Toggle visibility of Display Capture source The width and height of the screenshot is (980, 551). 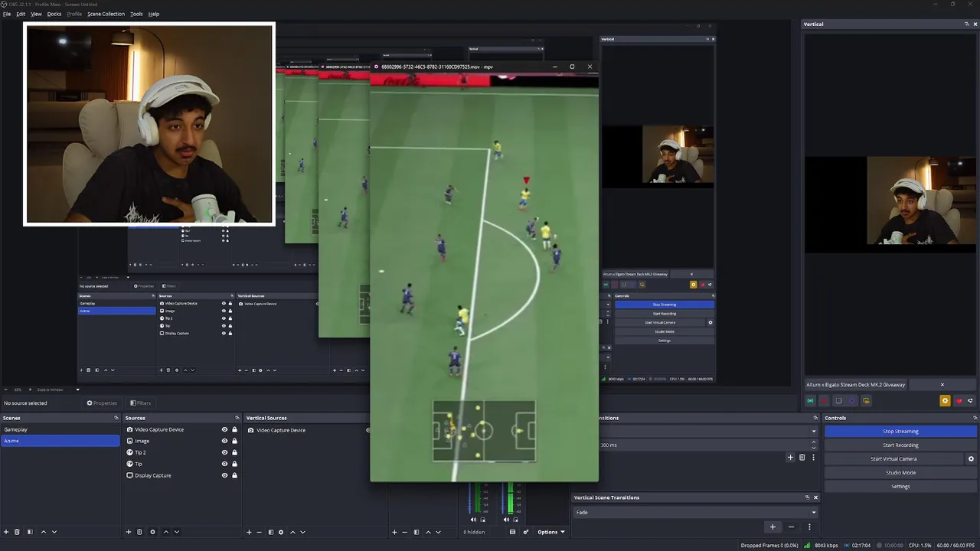224,475
